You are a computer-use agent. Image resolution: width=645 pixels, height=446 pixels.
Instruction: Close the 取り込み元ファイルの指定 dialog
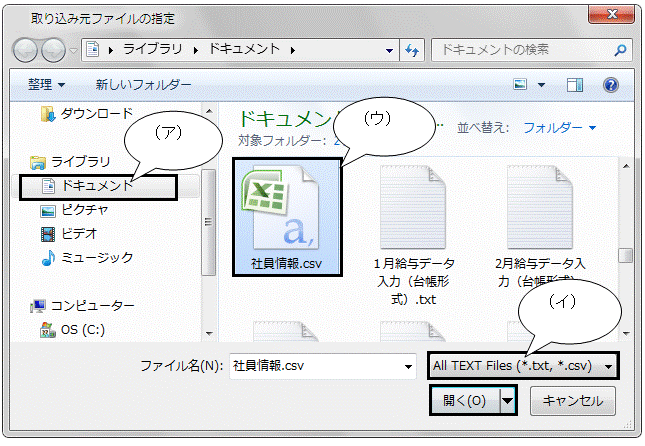(x=612, y=14)
